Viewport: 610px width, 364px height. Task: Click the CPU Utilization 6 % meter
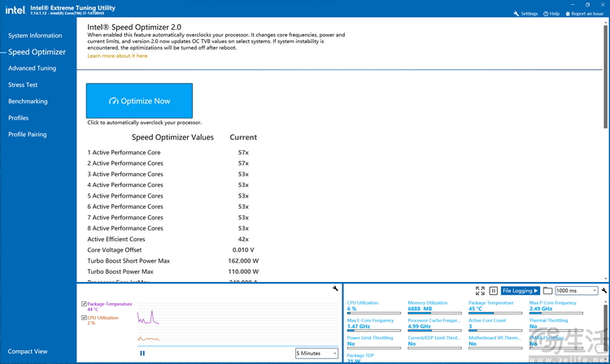[x=373, y=307]
